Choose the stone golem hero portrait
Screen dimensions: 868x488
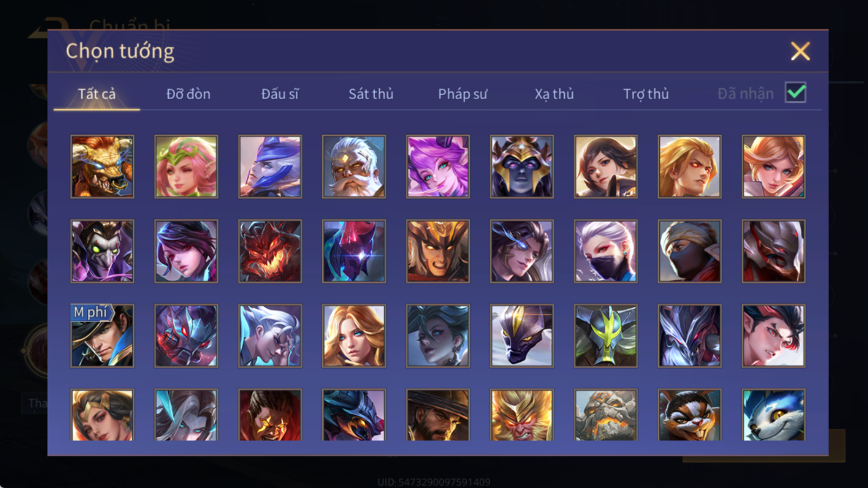tap(605, 415)
